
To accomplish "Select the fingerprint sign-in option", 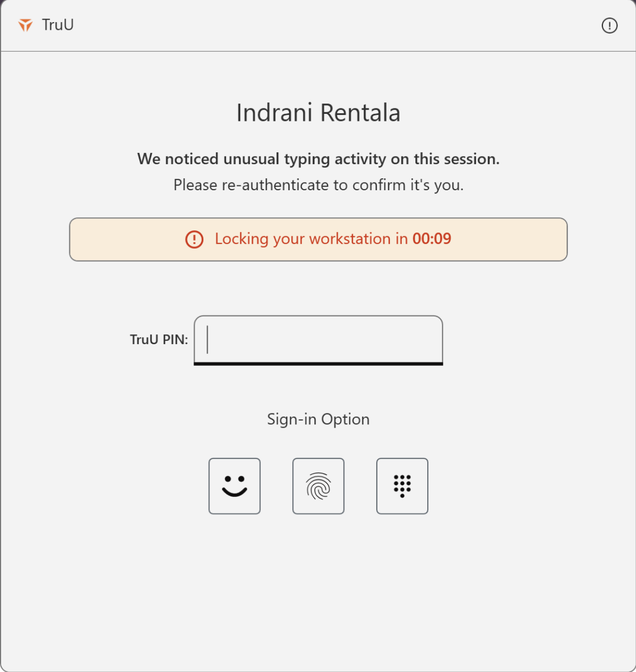I will pyautogui.click(x=318, y=486).
